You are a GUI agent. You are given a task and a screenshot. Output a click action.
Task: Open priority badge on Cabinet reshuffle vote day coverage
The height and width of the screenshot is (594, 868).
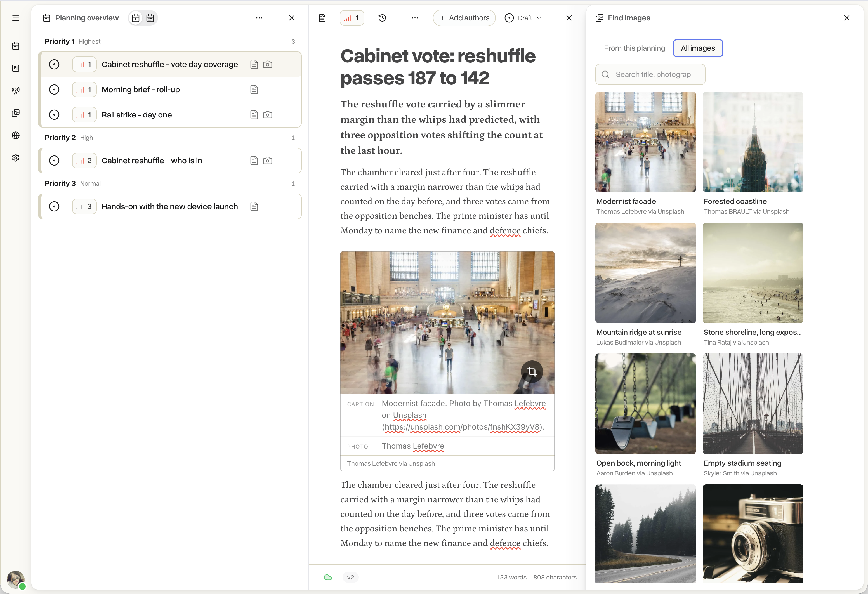click(x=84, y=65)
